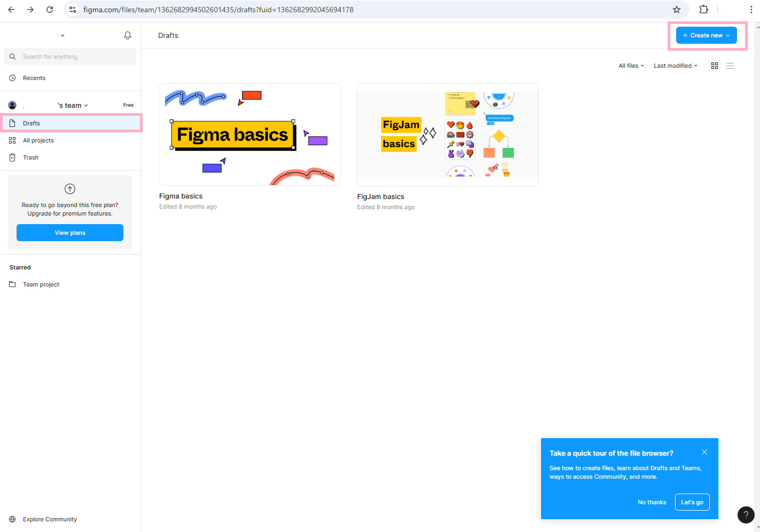Bookmark page with the star icon

(677, 10)
